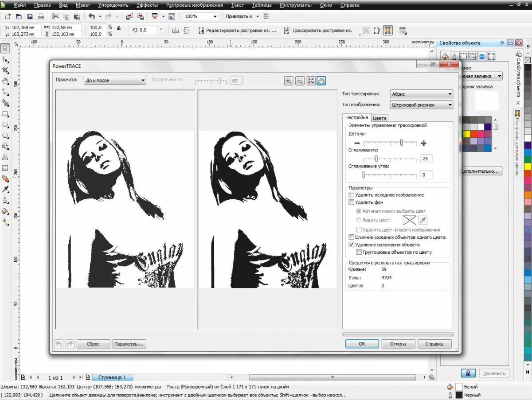Enable the Удалить фон checkbox
This screenshot has height=400, width=532.
[x=351, y=202]
